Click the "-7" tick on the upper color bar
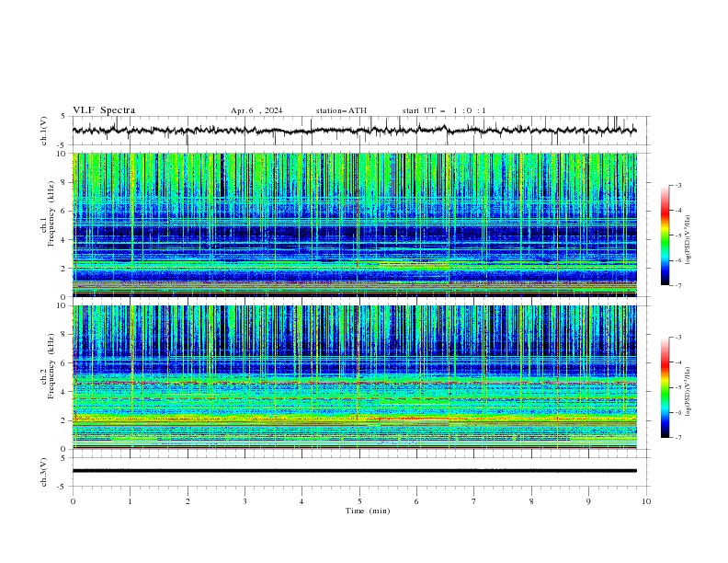This screenshot has width=728, height=563. coord(677,285)
